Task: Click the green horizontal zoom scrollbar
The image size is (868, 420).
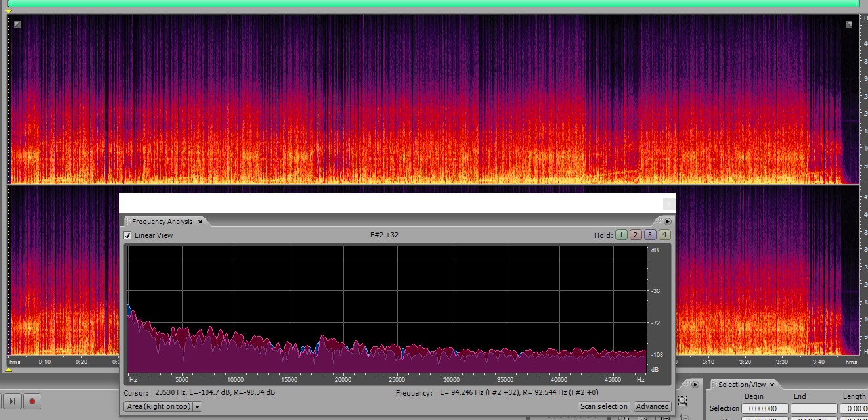Action: pos(433,3)
